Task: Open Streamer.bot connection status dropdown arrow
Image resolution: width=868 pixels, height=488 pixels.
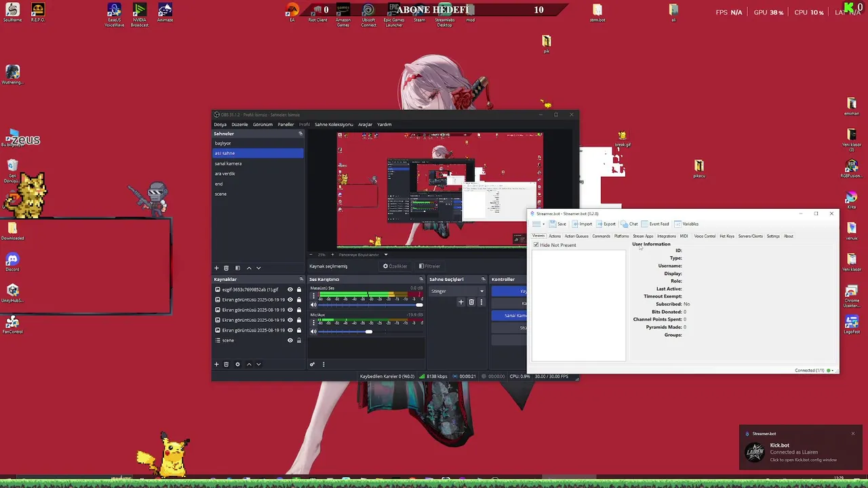Action: [834, 371]
